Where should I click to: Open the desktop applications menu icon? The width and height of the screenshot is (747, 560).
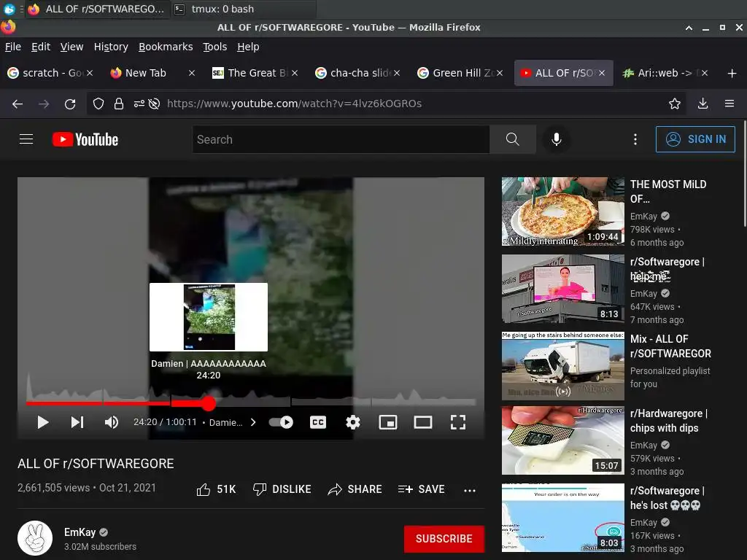(9, 9)
